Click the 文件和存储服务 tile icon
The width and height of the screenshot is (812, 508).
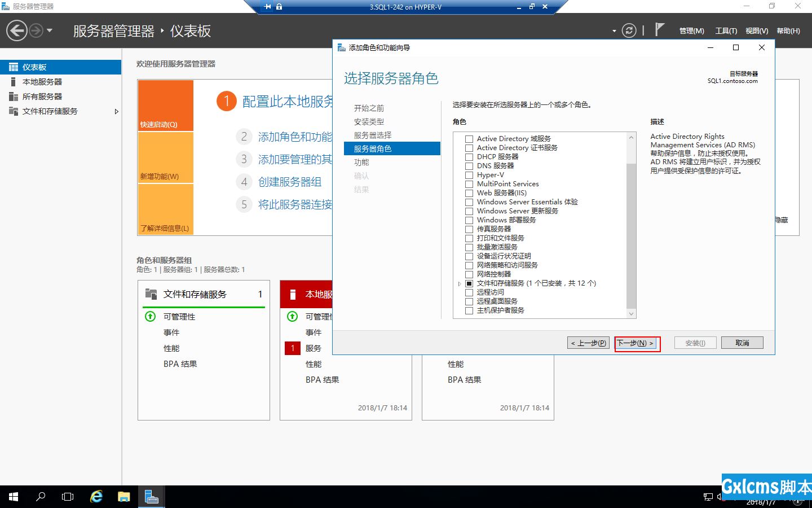pos(151,294)
